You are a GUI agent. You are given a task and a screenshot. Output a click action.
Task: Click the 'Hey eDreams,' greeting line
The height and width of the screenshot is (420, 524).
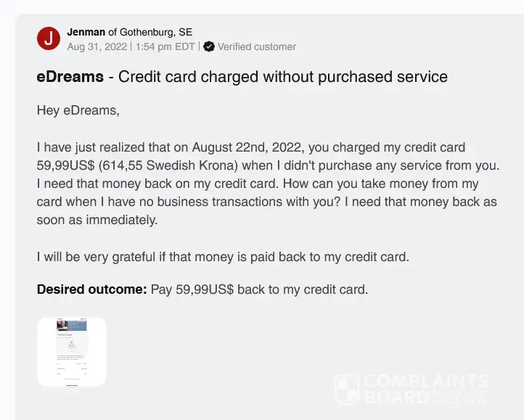tap(78, 111)
